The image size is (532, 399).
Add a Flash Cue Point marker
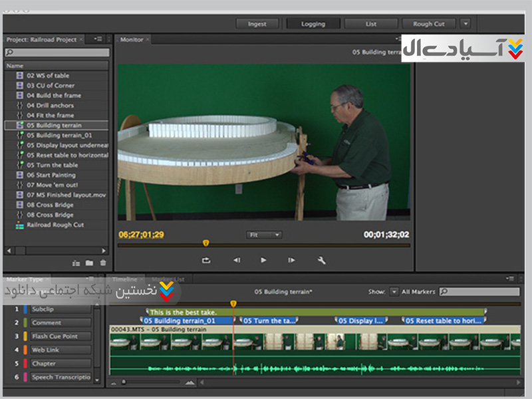pyautogui.click(x=60, y=336)
